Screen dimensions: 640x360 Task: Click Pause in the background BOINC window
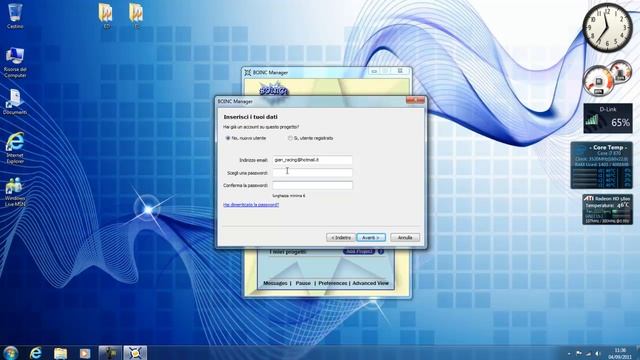click(x=303, y=283)
